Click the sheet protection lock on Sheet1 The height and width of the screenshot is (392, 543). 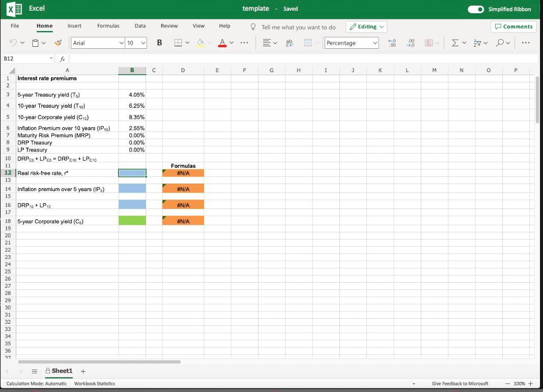pos(47,371)
